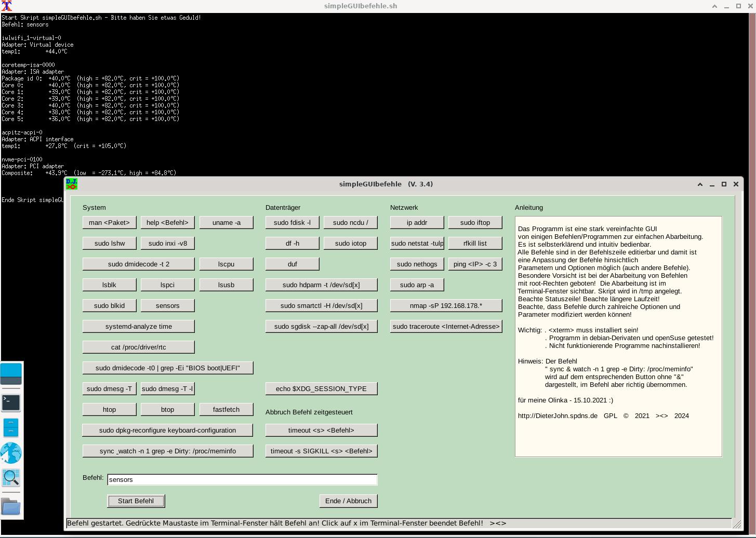Run the 'man <Paket>' button
The height and width of the screenshot is (538, 756).
pos(110,222)
